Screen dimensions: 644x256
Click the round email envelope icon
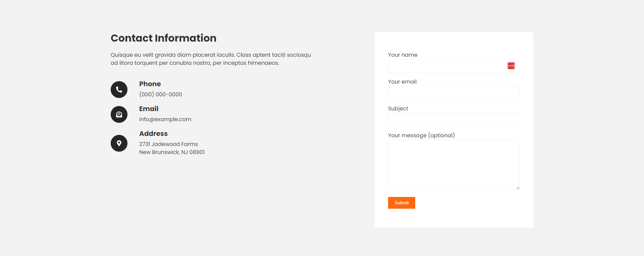tap(119, 114)
